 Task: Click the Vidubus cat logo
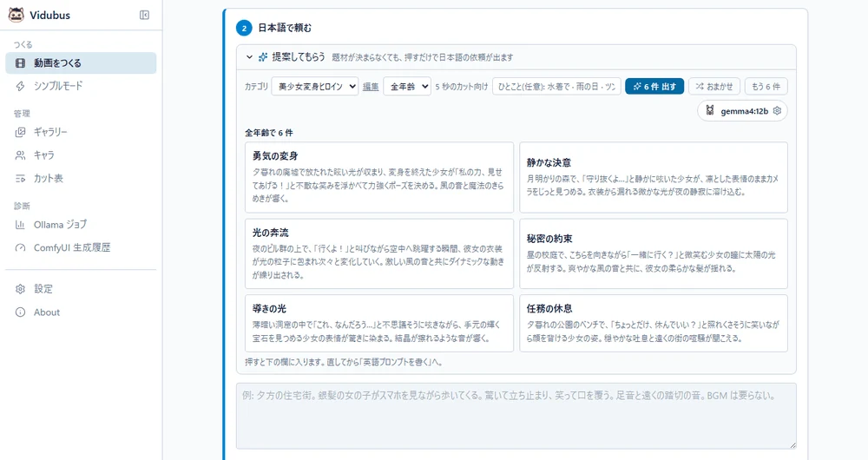coord(16,15)
